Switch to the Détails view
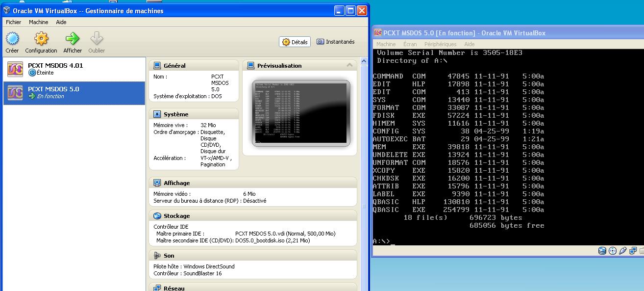The height and width of the screenshot is (291, 644). click(295, 42)
